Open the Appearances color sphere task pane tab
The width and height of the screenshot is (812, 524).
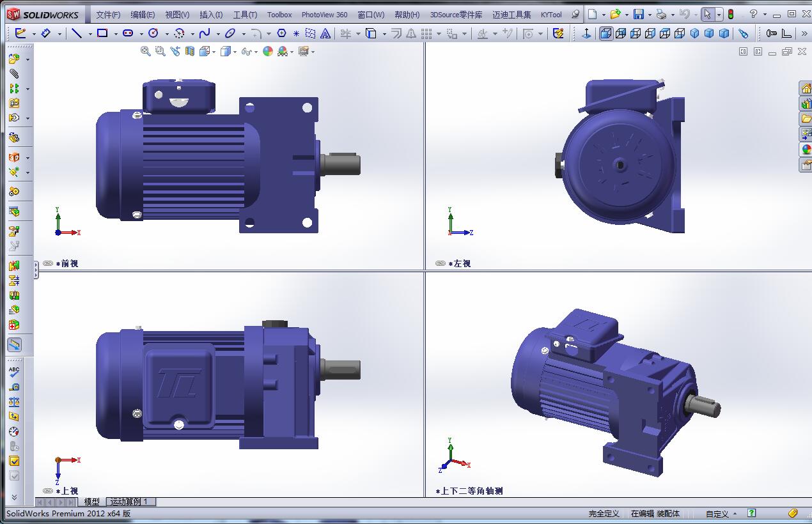tap(806, 150)
